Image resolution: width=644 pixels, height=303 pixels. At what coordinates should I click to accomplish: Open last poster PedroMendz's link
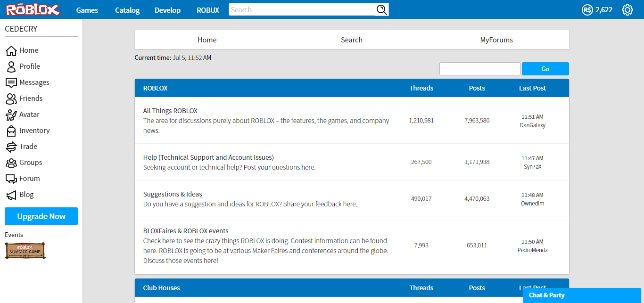point(532,250)
